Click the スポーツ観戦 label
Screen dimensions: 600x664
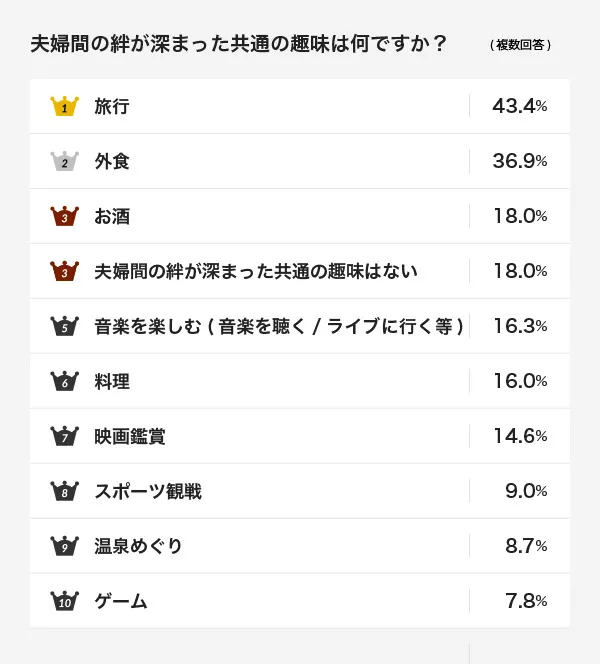[148, 491]
